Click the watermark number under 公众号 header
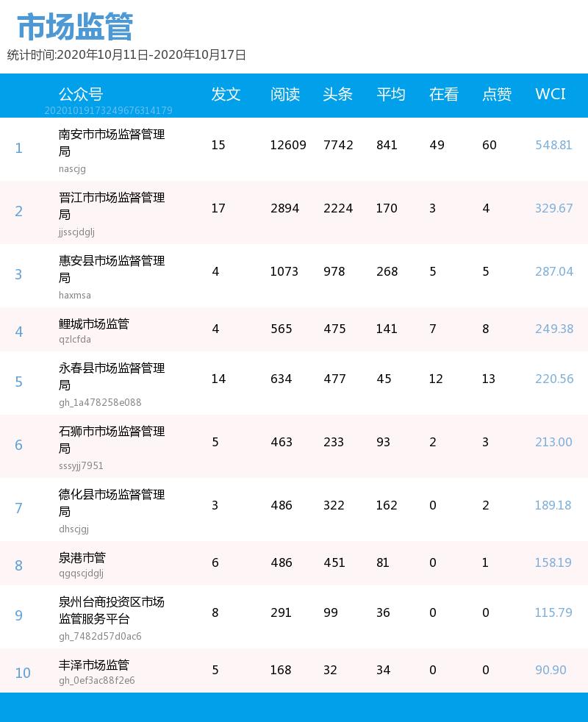This screenshot has width=588, height=722. click(x=108, y=110)
